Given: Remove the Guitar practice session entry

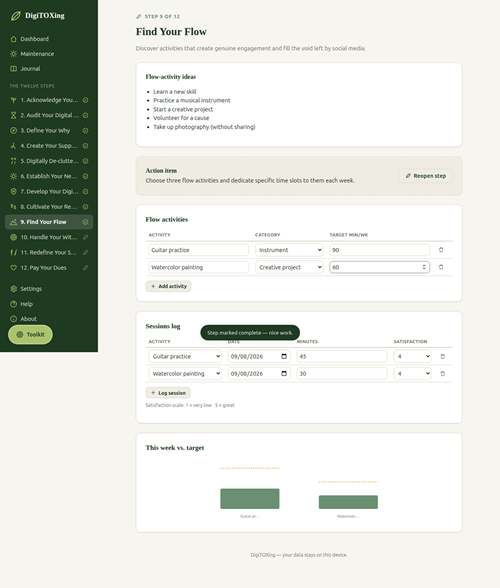Looking at the screenshot, I should (x=442, y=356).
